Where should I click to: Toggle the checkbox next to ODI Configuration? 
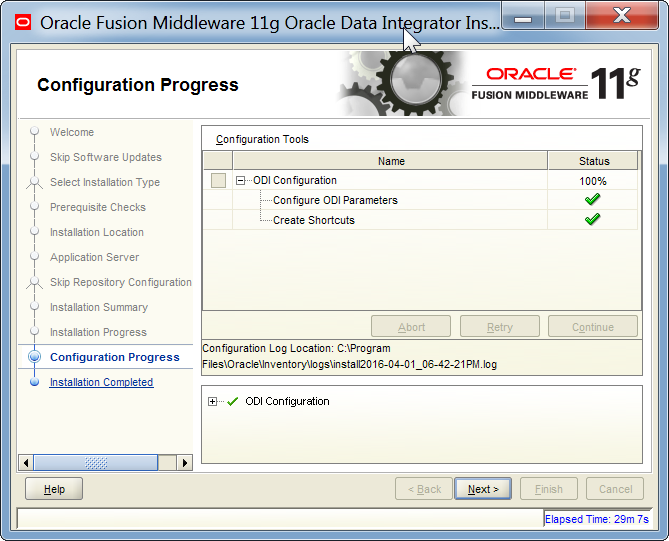218,180
